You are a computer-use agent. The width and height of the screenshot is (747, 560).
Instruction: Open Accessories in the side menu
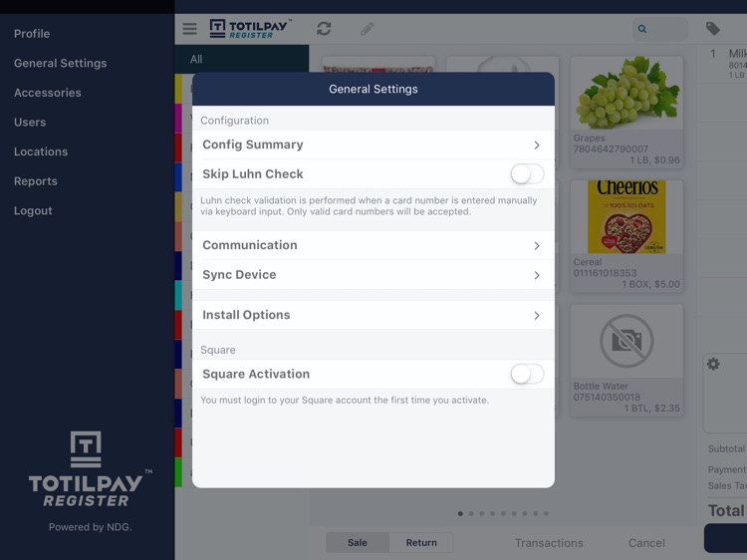click(x=48, y=93)
